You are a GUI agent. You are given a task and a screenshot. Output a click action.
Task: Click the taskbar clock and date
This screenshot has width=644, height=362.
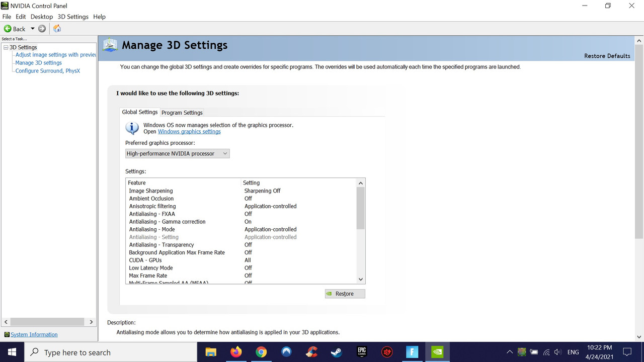coord(599,352)
